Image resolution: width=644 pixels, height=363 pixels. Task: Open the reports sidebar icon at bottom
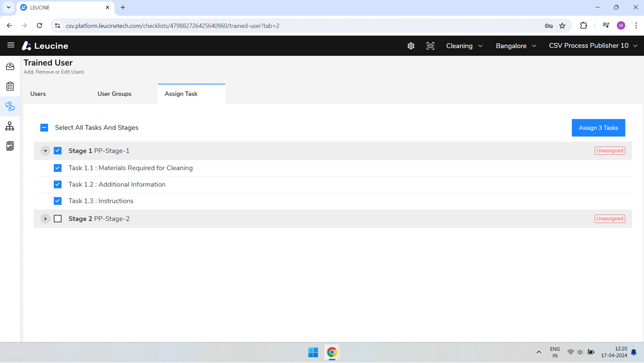pyautogui.click(x=10, y=146)
